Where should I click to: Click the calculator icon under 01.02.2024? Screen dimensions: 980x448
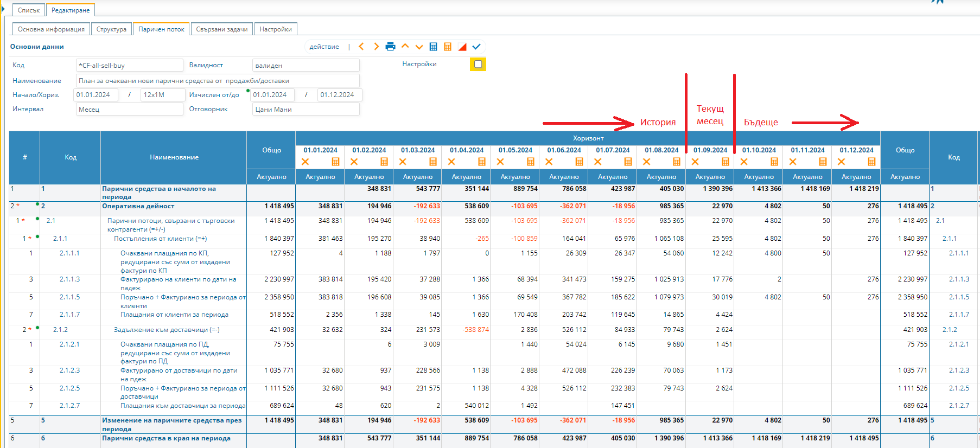(384, 162)
